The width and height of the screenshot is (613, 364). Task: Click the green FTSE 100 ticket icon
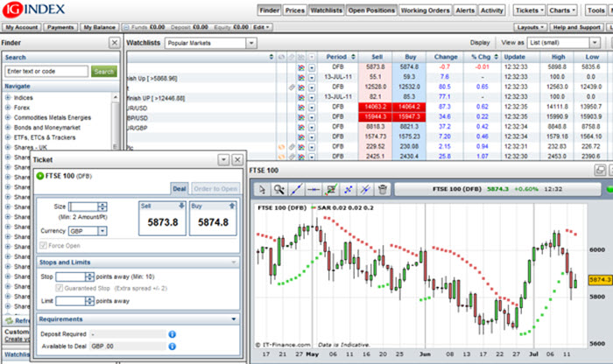point(40,176)
